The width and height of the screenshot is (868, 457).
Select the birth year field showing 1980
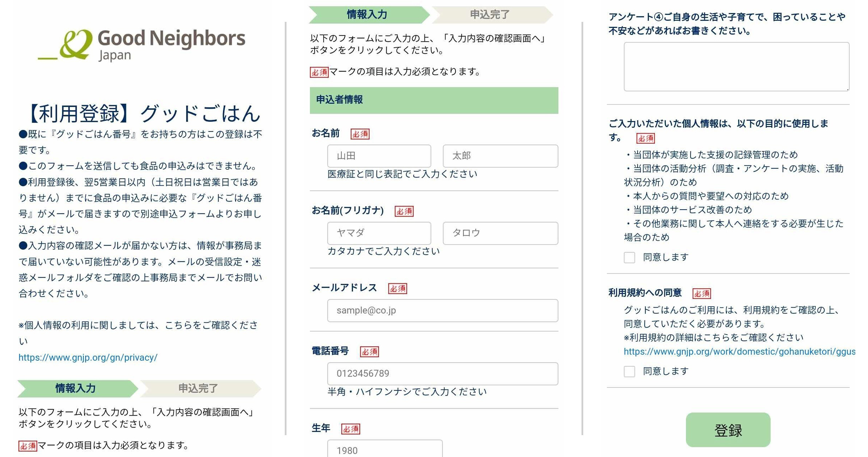[385, 449]
